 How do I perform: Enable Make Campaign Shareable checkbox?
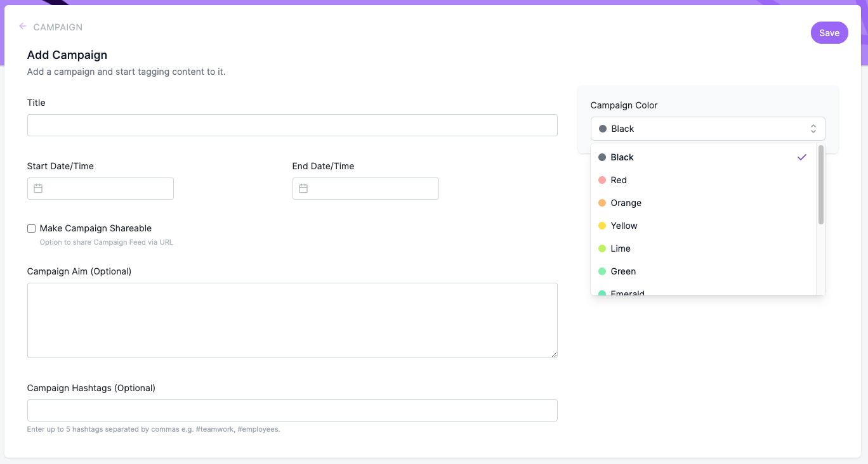coord(31,228)
